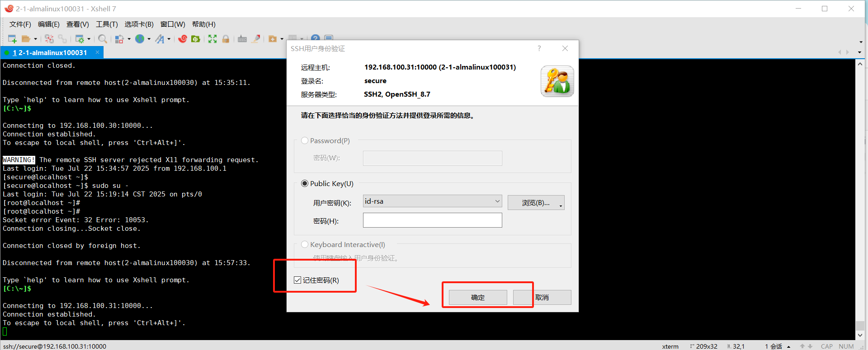This screenshot has width=868, height=350.
Task: Expand color scheme dropdown arrow
Action: 129,39
